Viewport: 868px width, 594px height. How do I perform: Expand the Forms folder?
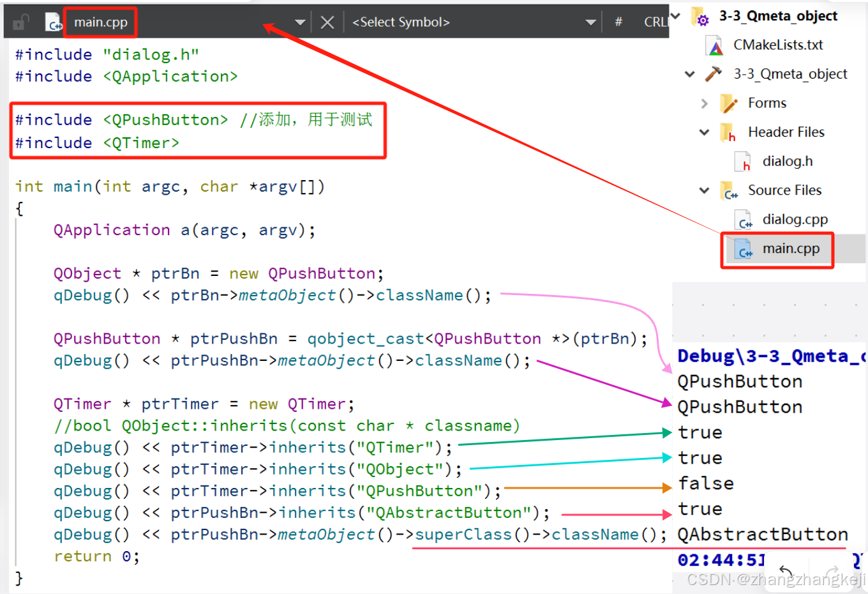tap(705, 103)
